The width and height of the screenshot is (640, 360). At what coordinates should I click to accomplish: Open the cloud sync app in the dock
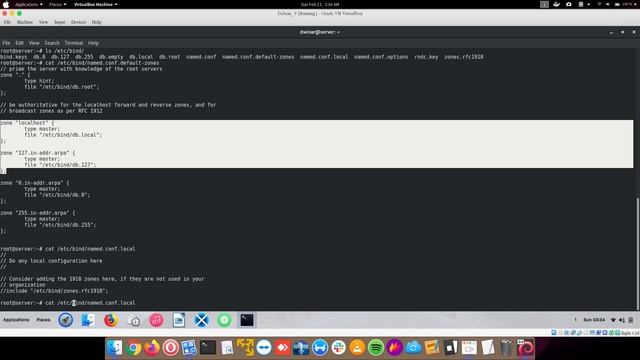pos(413,348)
